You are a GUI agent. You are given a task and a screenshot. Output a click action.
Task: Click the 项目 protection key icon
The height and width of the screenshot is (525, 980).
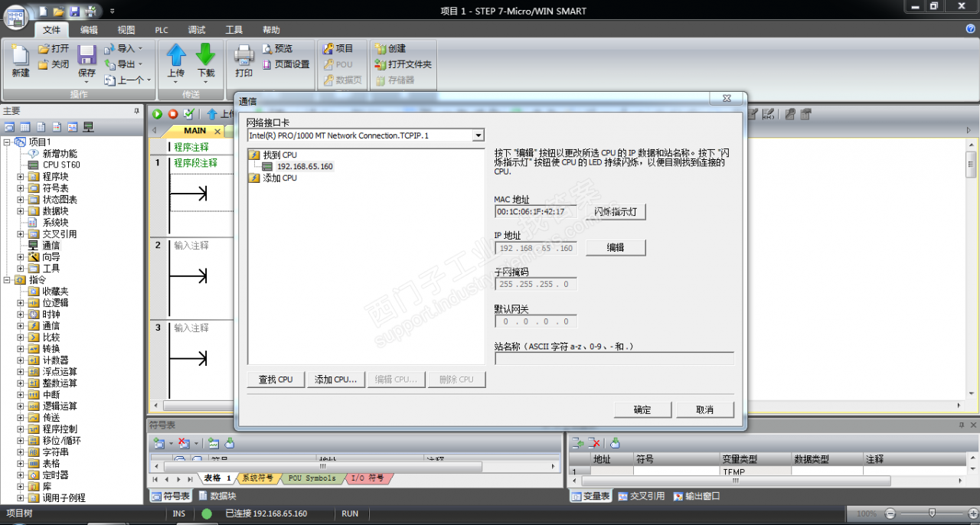(x=329, y=48)
